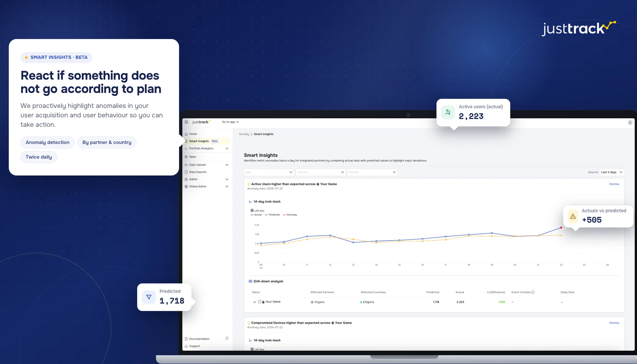This screenshot has width=637, height=364.
Task: Expand the Your Game drill-down row
Action: point(254,302)
